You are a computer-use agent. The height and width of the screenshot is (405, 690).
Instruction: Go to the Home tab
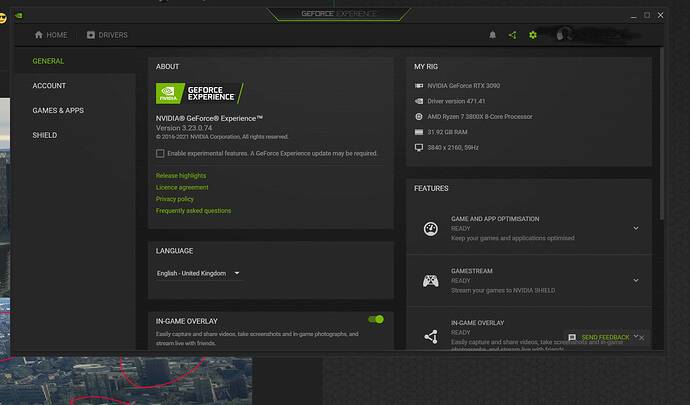pyautogui.click(x=51, y=35)
